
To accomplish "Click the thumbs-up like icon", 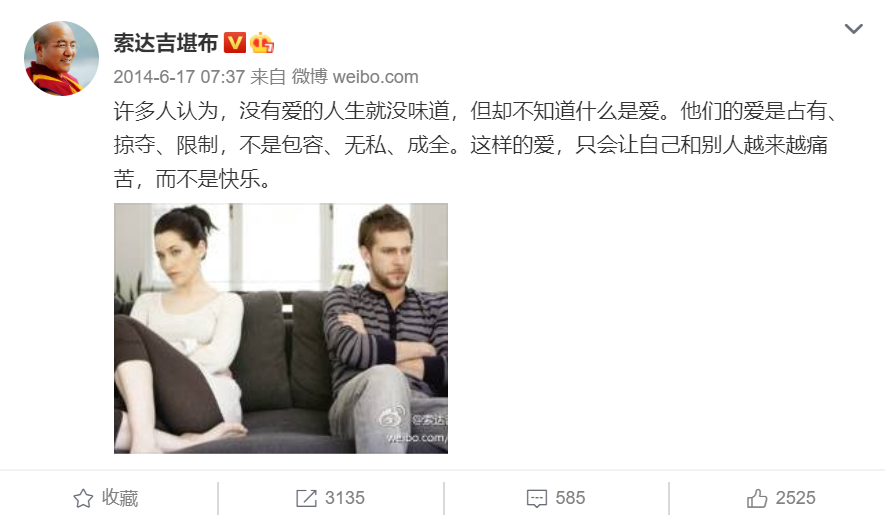I will (x=757, y=498).
